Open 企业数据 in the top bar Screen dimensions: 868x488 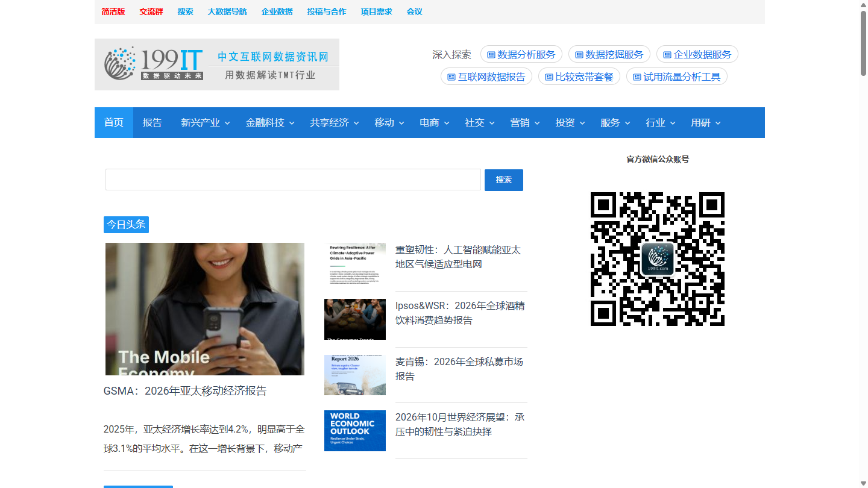tap(277, 11)
